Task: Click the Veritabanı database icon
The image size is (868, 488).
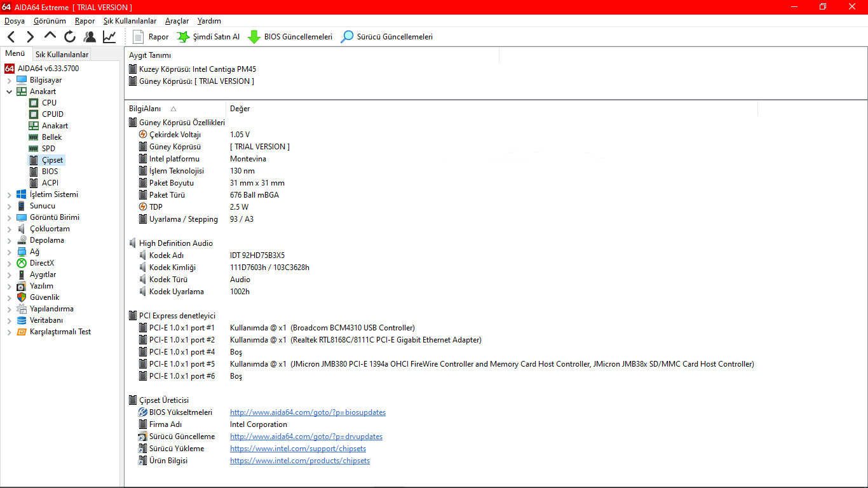Action: (22, 320)
